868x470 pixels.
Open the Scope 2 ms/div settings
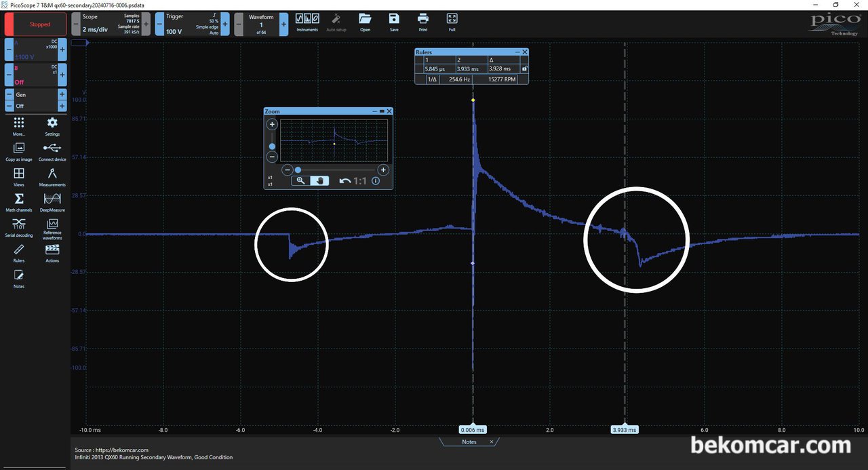111,24
